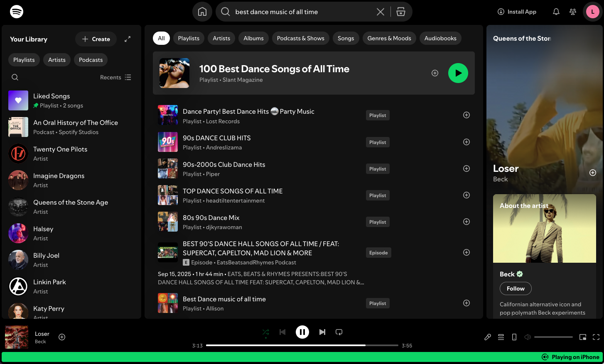Open Queens of the Stone Age artist
The width and height of the screenshot is (604, 364).
tap(71, 207)
